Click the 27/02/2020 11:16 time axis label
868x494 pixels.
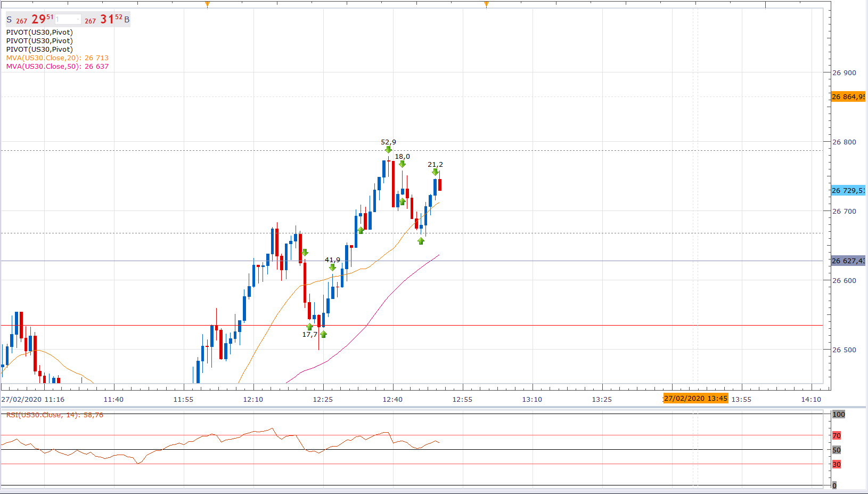33,399
